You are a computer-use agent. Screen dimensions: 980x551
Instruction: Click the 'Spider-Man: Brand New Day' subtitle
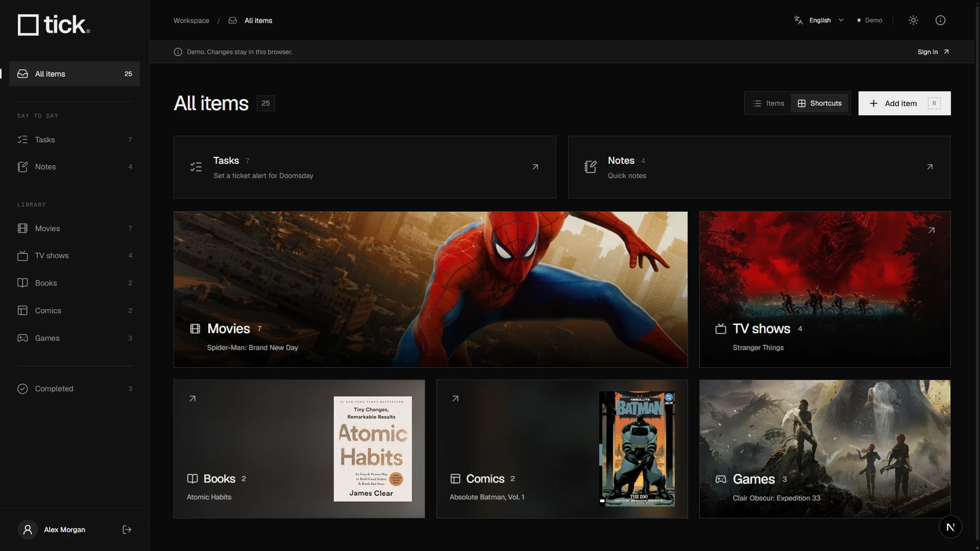click(x=252, y=348)
